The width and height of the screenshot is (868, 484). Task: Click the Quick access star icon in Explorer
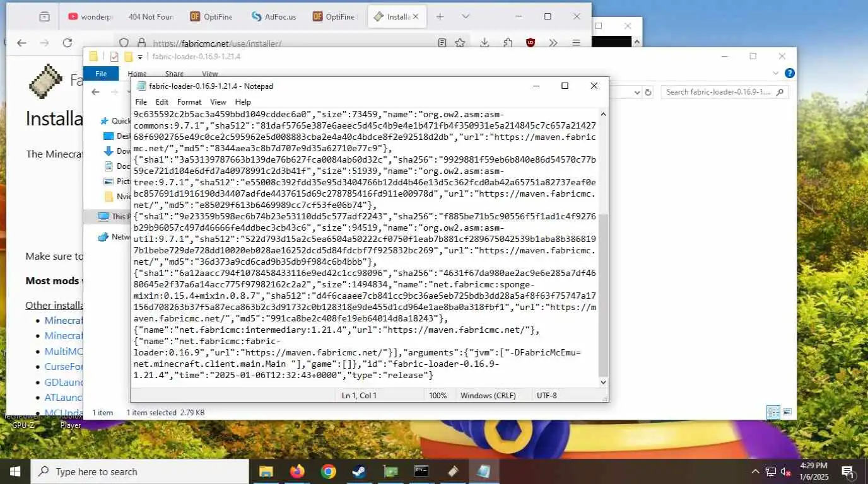(104, 121)
